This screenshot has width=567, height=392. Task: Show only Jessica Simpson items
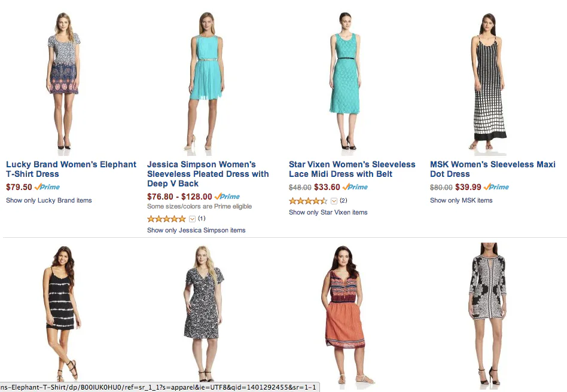click(x=196, y=230)
